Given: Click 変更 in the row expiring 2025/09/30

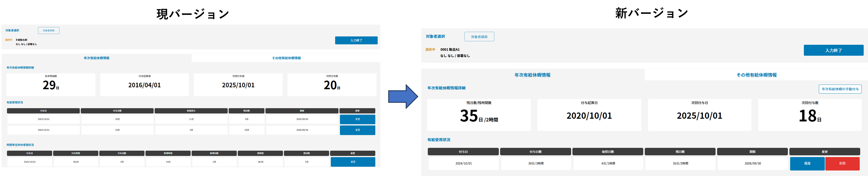Looking at the screenshot, I should (357, 119).
